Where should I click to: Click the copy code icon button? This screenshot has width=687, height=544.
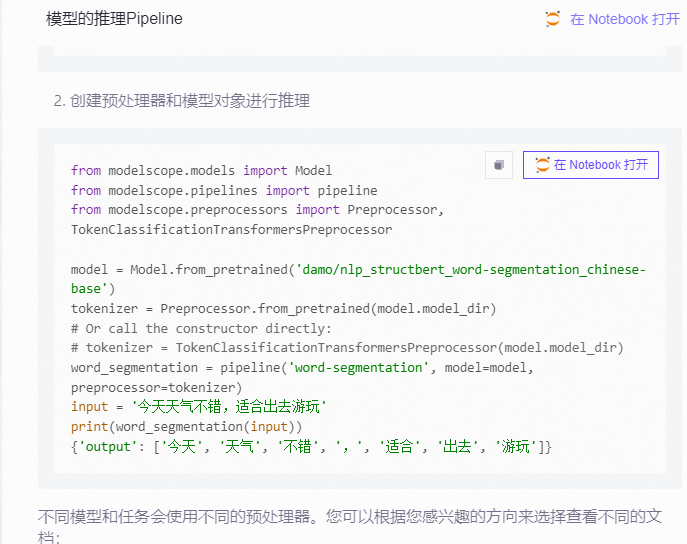pyautogui.click(x=499, y=165)
